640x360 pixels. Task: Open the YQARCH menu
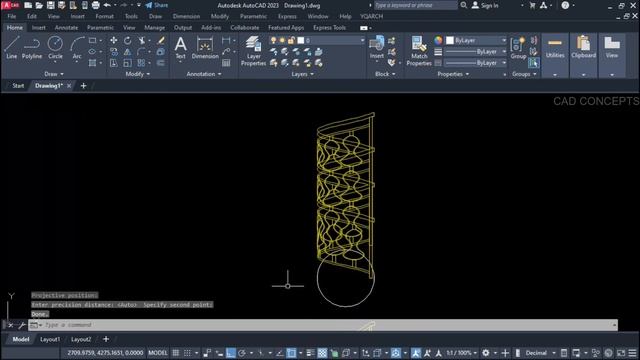(x=371, y=16)
